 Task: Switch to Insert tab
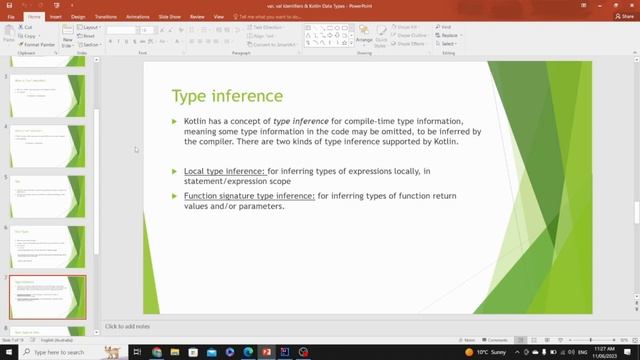coord(56,17)
